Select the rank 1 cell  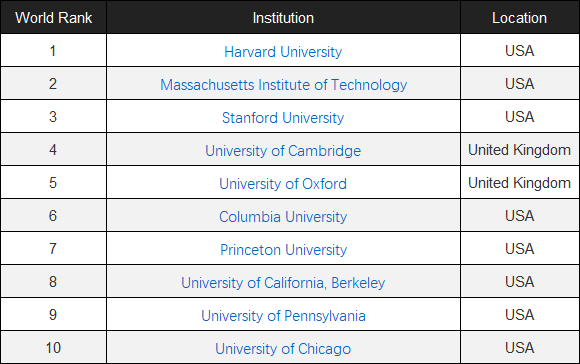[54, 51]
